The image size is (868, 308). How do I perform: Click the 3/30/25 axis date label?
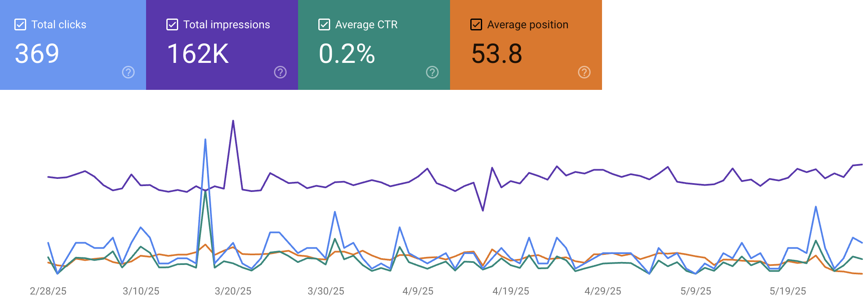coord(326,291)
